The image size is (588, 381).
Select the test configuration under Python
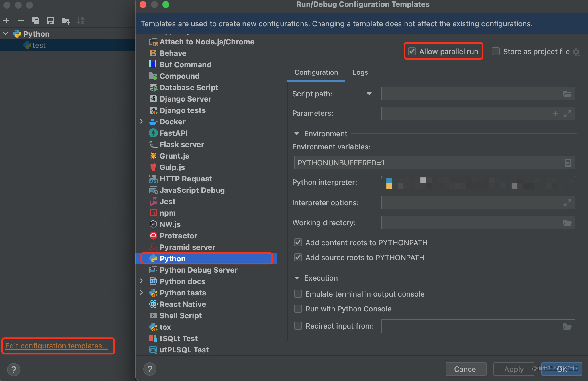pos(39,45)
